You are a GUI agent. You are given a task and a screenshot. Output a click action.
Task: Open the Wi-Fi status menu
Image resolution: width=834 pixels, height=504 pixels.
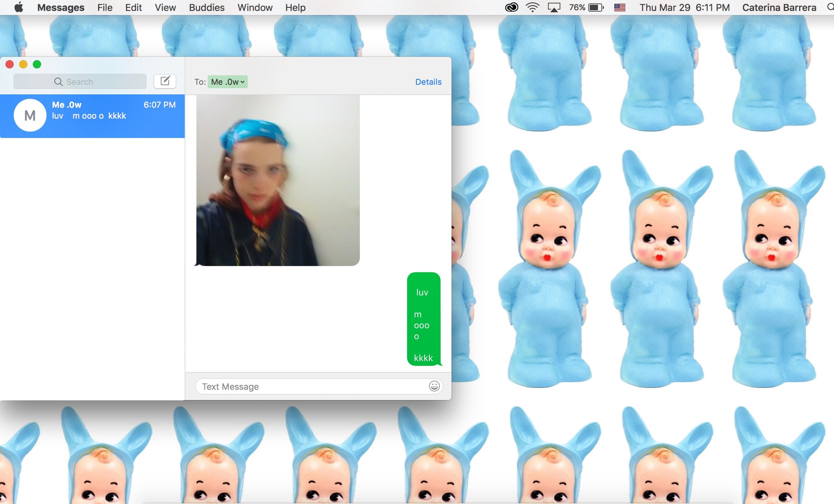tap(532, 7)
